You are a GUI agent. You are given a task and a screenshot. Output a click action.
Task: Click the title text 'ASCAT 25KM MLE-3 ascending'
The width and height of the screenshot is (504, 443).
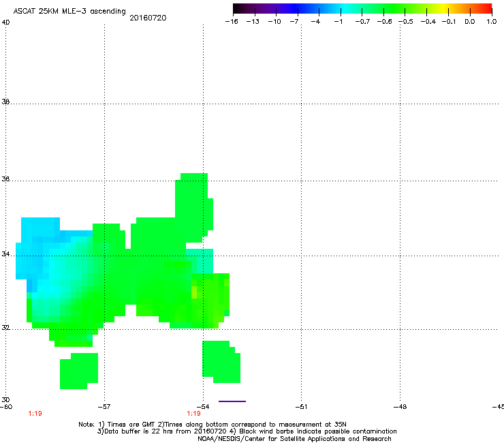pos(69,12)
